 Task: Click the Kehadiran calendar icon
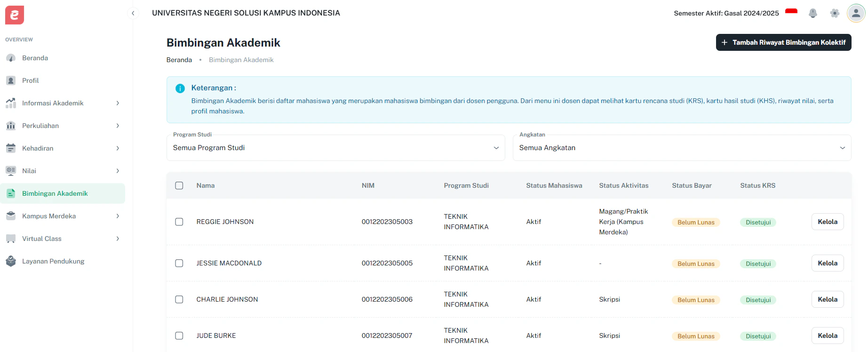pos(11,148)
